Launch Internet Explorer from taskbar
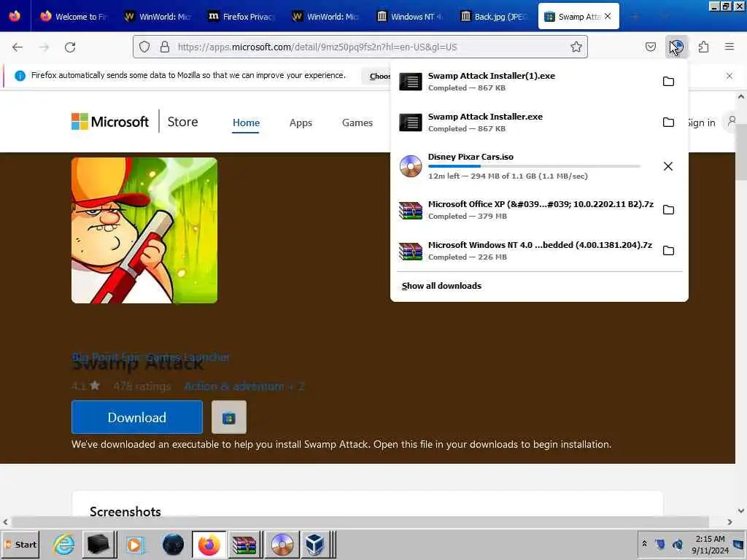747x560 pixels. coord(64,544)
